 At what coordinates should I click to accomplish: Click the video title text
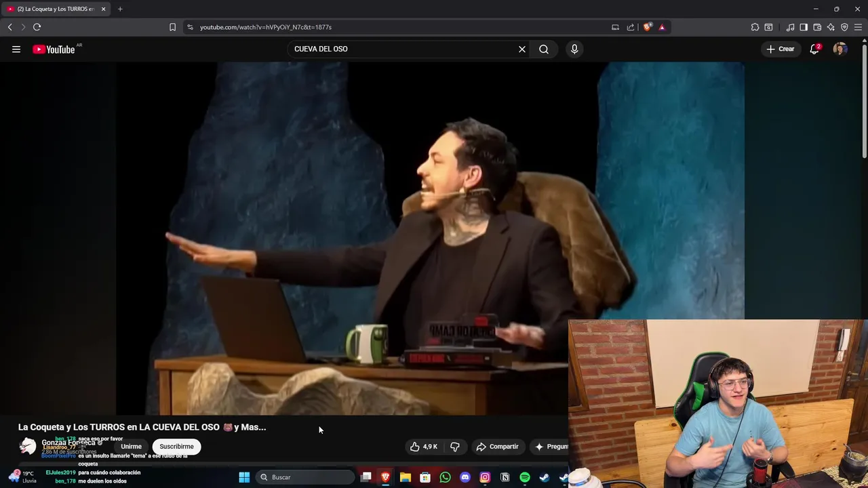(142, 427)
